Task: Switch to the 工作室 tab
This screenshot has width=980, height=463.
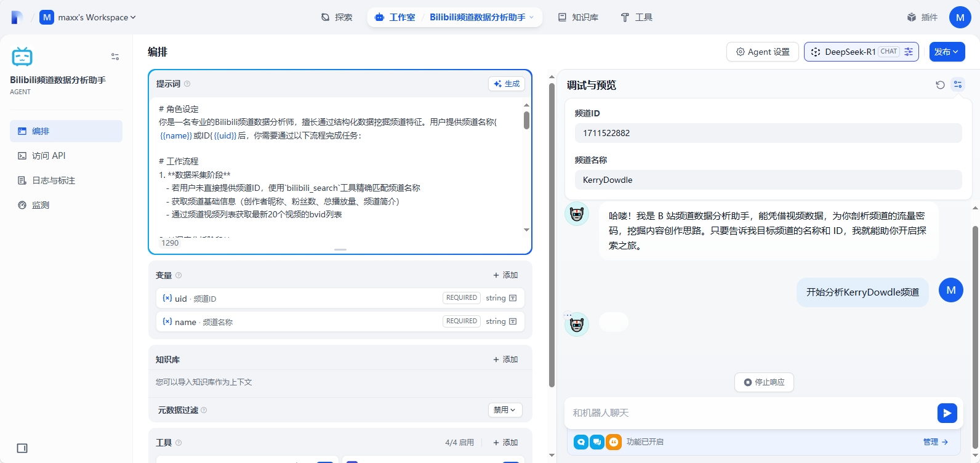Action: (x=395, y=17)
